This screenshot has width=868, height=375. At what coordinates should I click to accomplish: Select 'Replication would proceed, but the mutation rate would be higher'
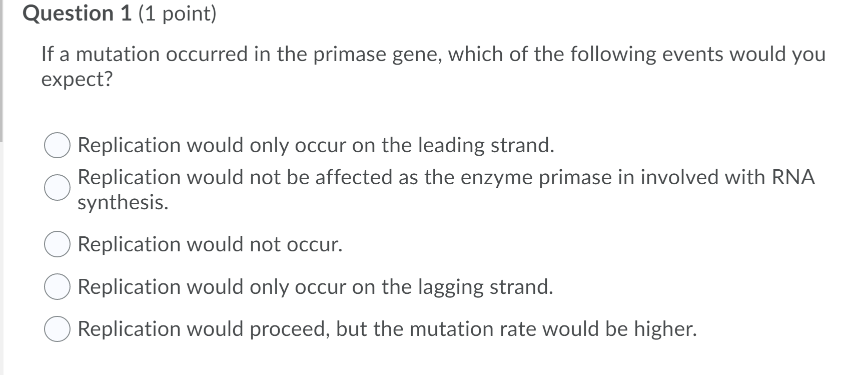coord(388,328)
